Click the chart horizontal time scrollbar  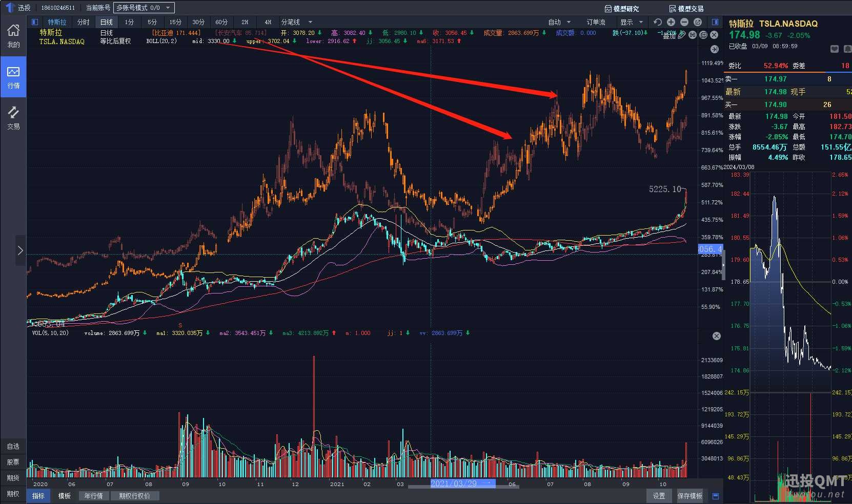tap(464, 487)
